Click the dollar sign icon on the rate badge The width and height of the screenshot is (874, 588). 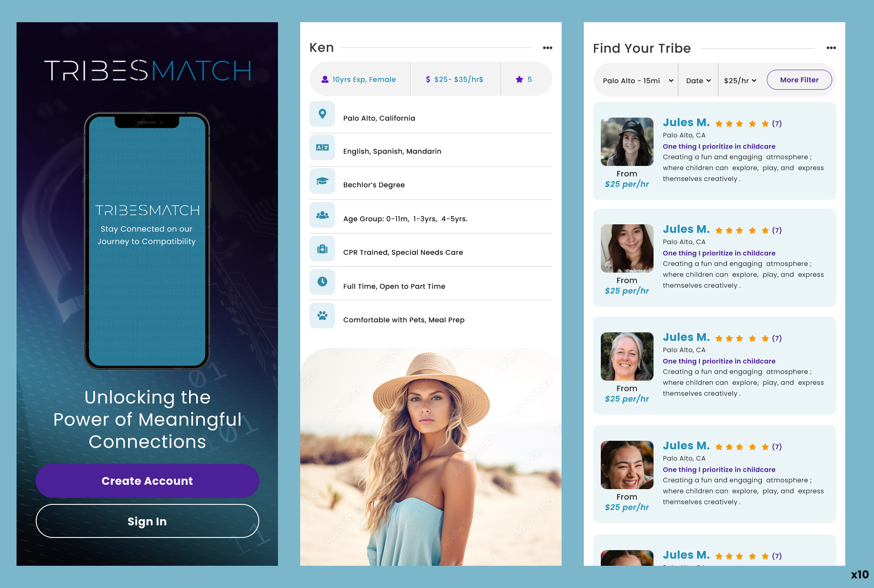click(x=427, y=79)
